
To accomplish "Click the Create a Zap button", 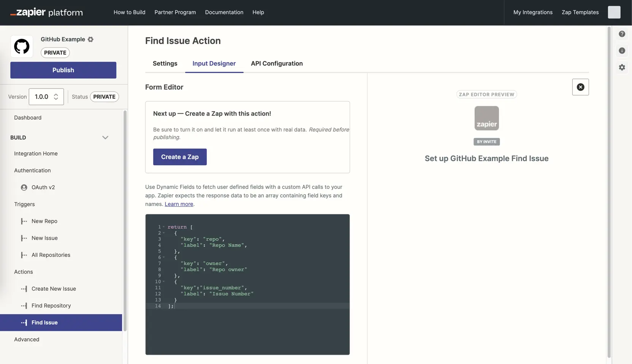I will (180, 157).
